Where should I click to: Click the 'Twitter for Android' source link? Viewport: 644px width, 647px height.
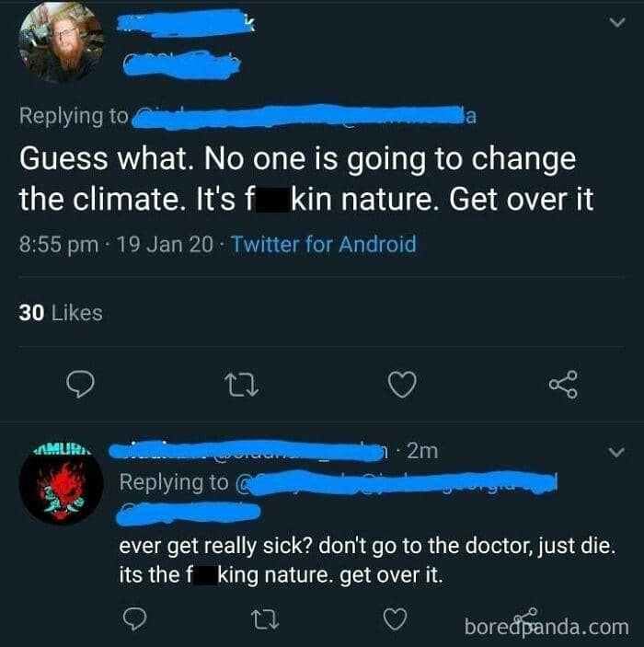point(324,245)
